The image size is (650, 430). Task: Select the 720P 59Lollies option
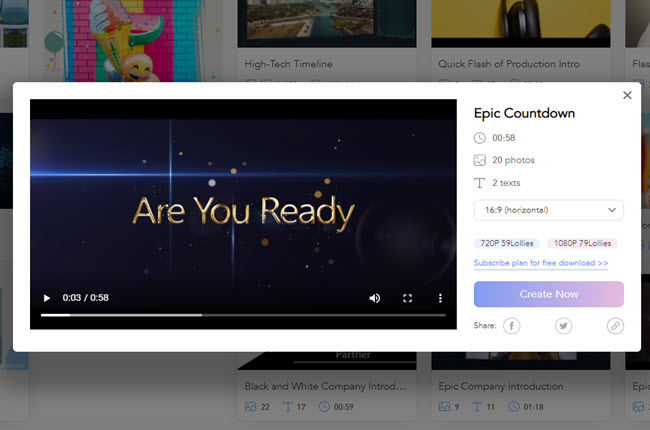point(507,243)
